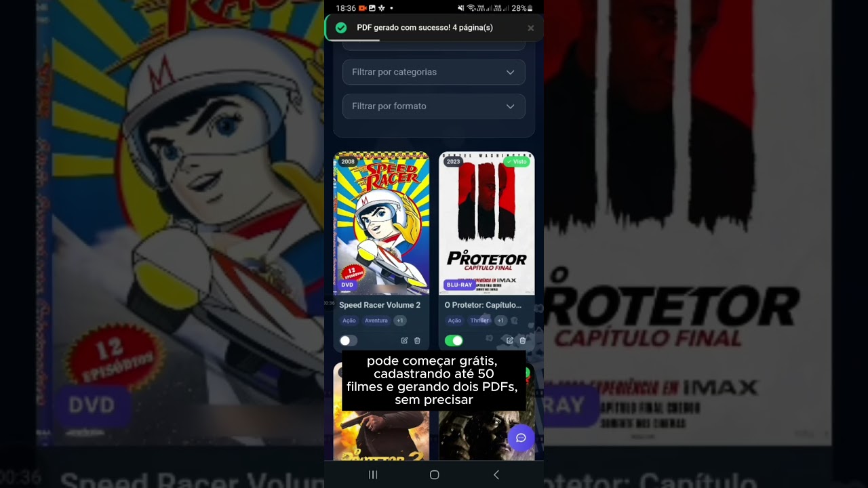Delete the O Protetor: Capítulo Final entry
The width and height of the screenshot is (868, 488).
(x=523, y=340)
